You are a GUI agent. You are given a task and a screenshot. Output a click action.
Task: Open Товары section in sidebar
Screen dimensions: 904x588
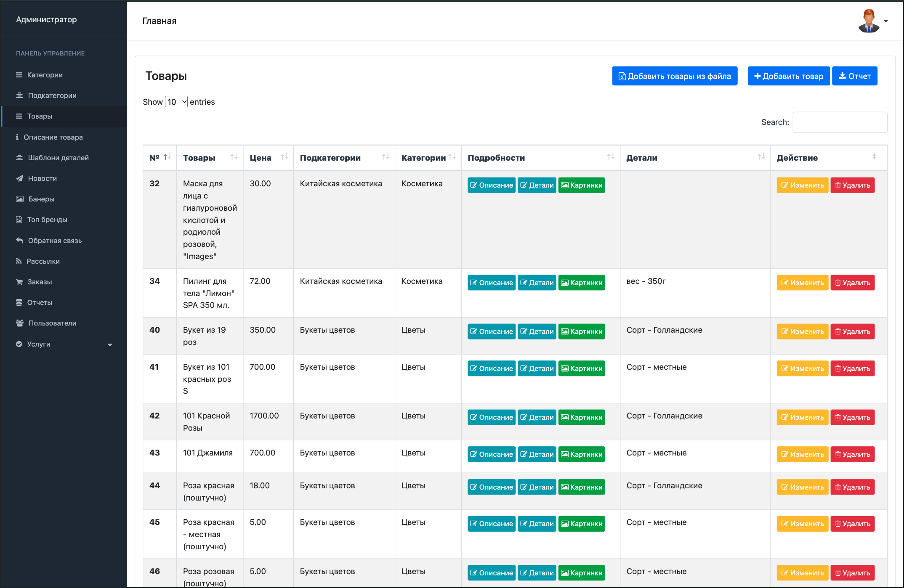[64, 116]
